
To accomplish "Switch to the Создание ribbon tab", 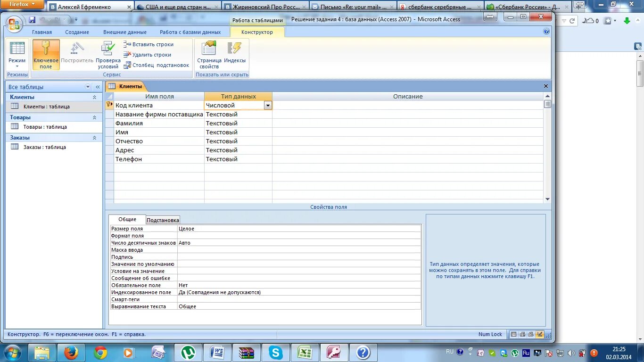I will 77,32.
